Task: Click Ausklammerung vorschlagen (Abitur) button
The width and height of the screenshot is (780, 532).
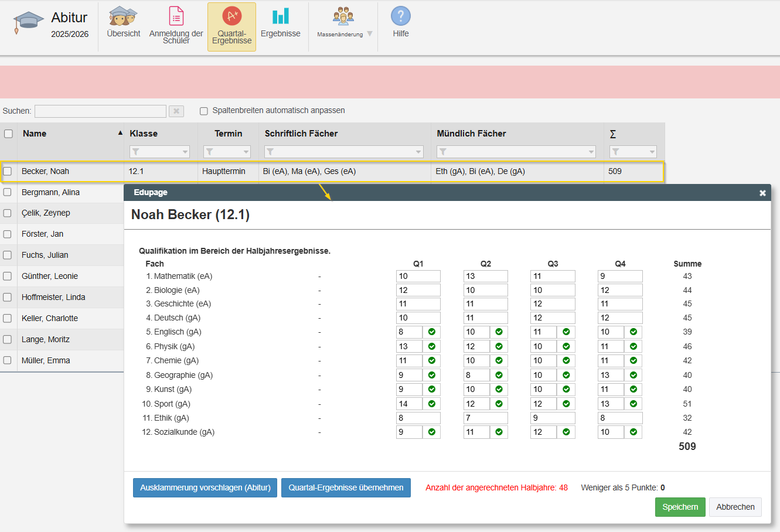Action: [x=205, y=488]
